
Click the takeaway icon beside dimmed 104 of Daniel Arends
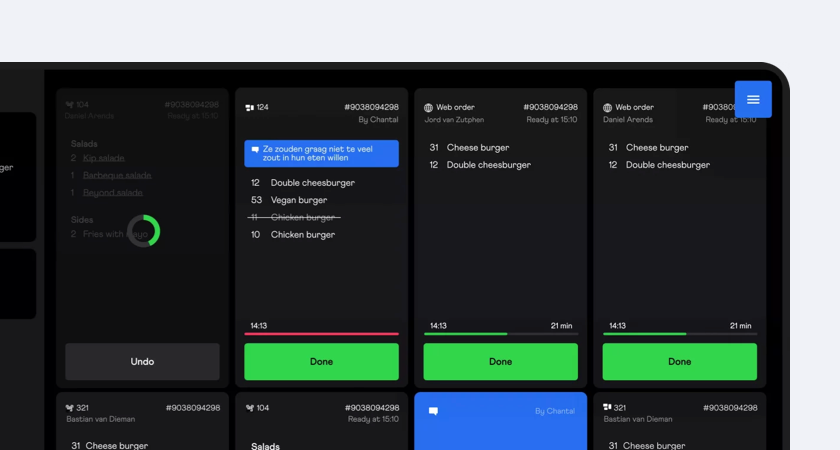click(x=69, y=105)
